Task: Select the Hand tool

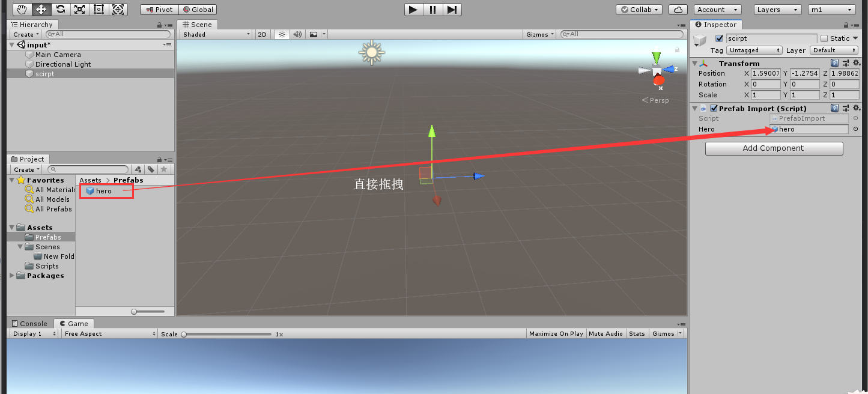Action: point(22,9)
